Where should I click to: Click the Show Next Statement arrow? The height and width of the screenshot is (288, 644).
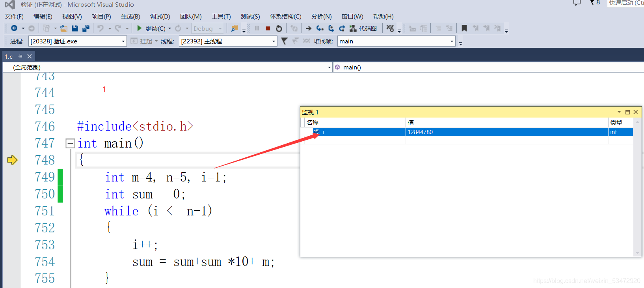(x=309, y=28)
